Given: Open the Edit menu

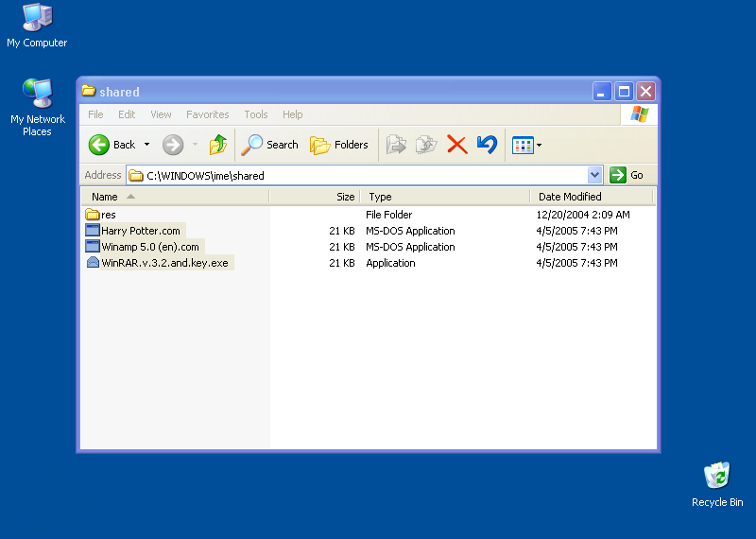Looking at the screenshot, I should (x=127, y=114).
